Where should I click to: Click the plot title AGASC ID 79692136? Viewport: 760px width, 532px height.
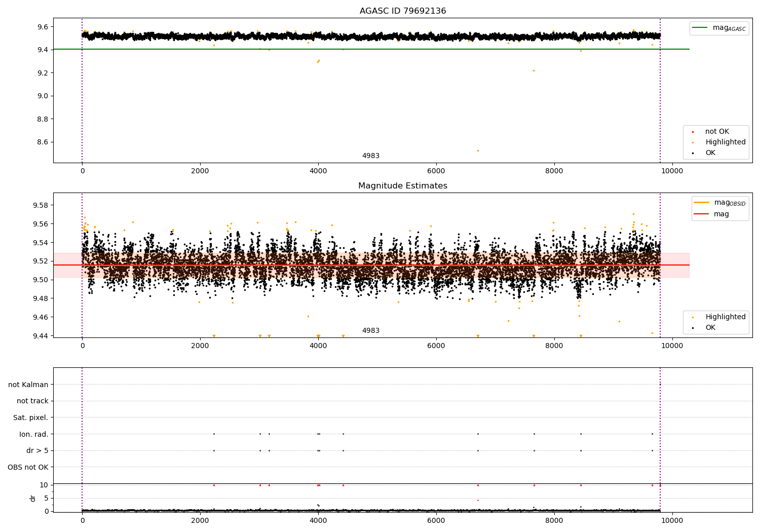pos(403,11)
